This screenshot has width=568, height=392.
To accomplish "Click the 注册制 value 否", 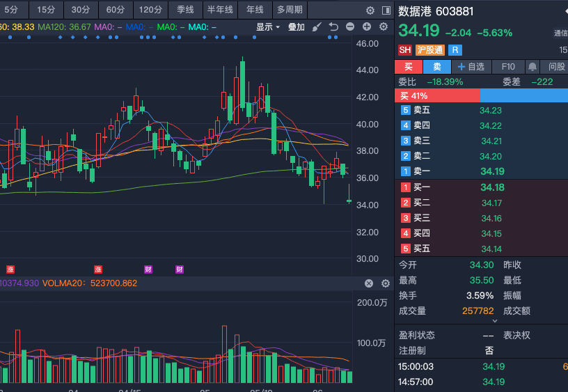I will pyautogui.click(x=489, y=350).
